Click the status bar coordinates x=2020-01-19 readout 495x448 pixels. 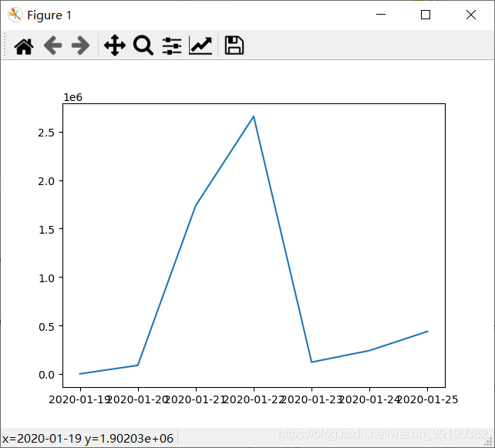tap(88, 438)
